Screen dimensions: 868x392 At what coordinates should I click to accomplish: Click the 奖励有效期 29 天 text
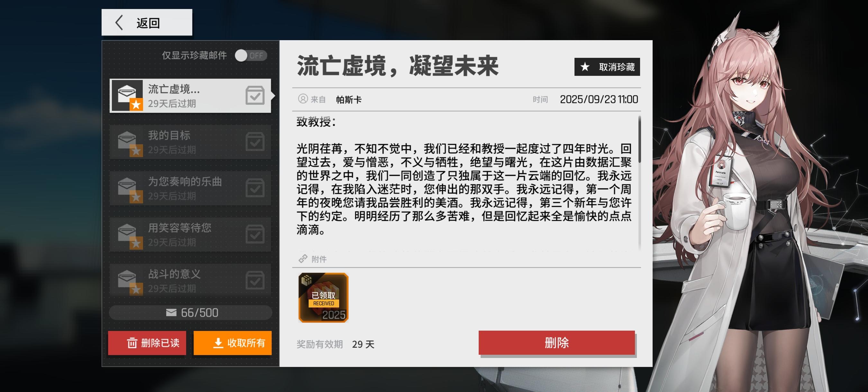click(x=335, y=344)
